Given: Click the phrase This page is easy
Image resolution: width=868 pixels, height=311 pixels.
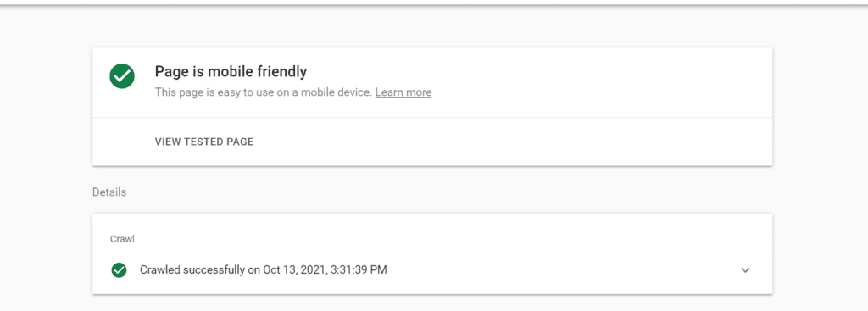Looking at the screenshot, I should [187, 92].
